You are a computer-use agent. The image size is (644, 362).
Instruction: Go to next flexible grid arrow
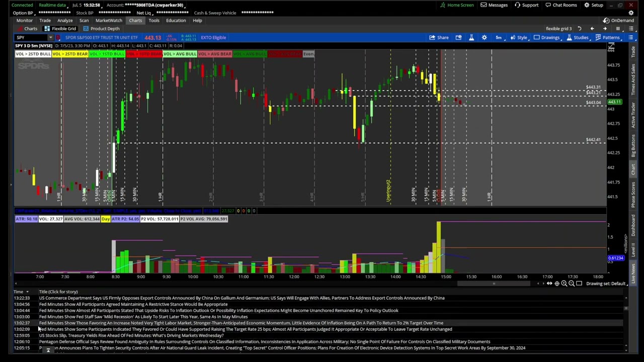(605, 29)
